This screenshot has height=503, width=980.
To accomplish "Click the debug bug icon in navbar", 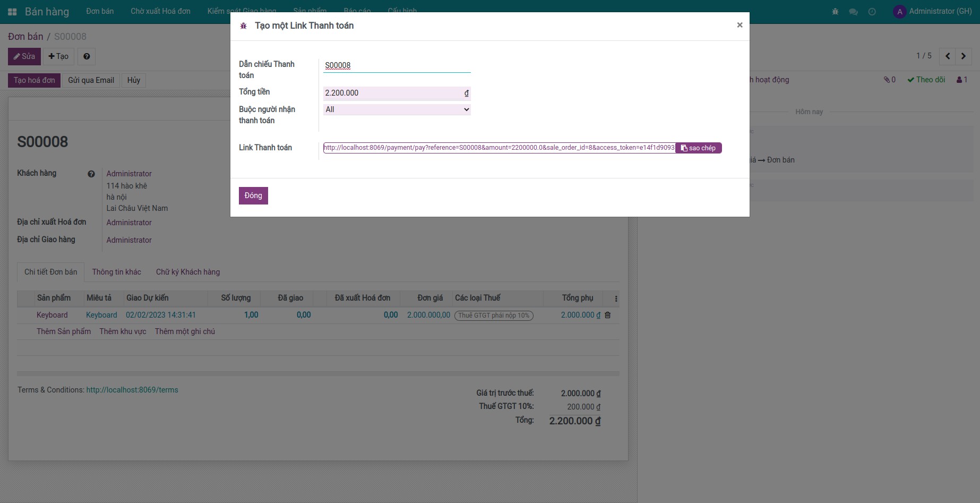I will [835, 12].
